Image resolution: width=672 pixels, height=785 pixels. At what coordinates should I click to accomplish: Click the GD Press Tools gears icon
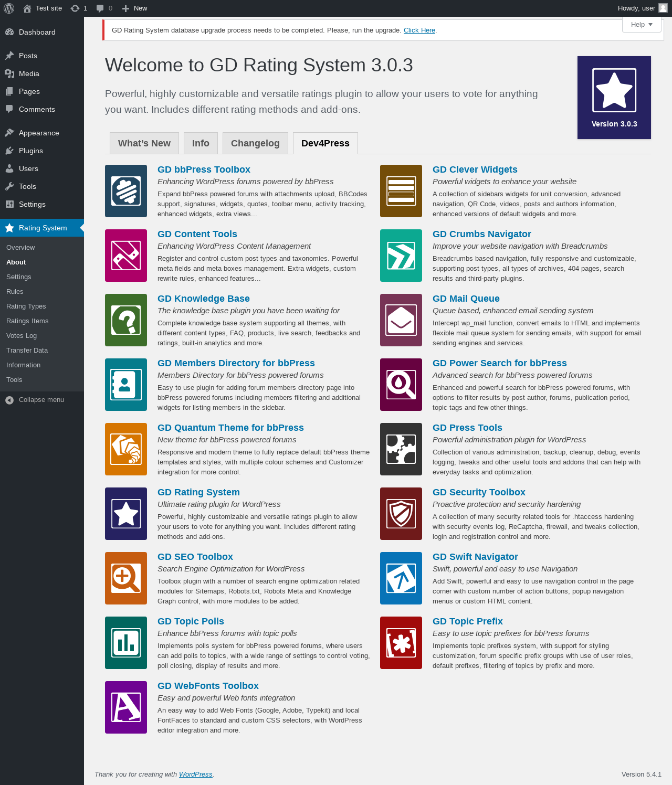pyautogui.click(x=401, y=449)
